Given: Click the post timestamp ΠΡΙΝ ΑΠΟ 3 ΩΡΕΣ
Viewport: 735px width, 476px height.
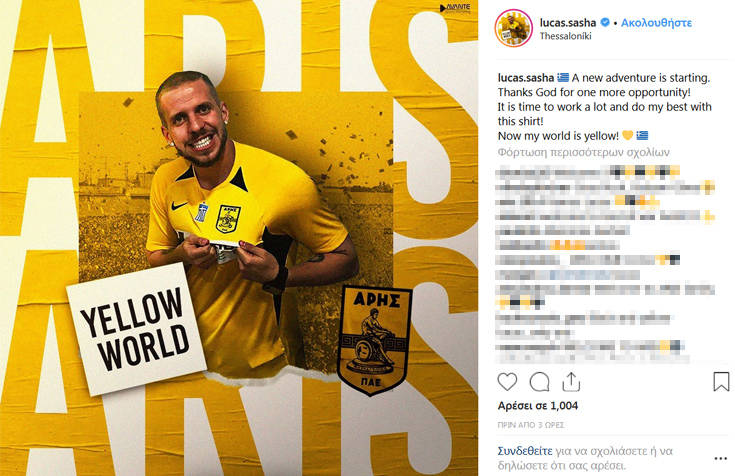Looking at the screenshot, I should (531, 425).
